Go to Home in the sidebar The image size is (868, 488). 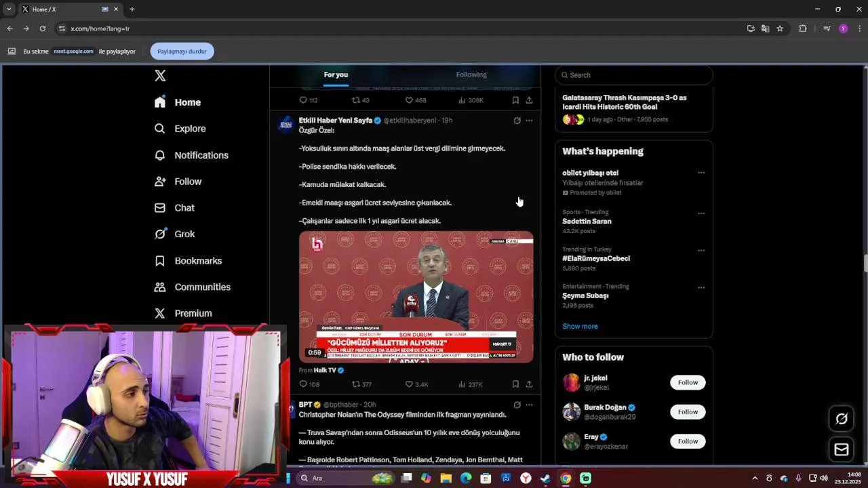[178, 102]
